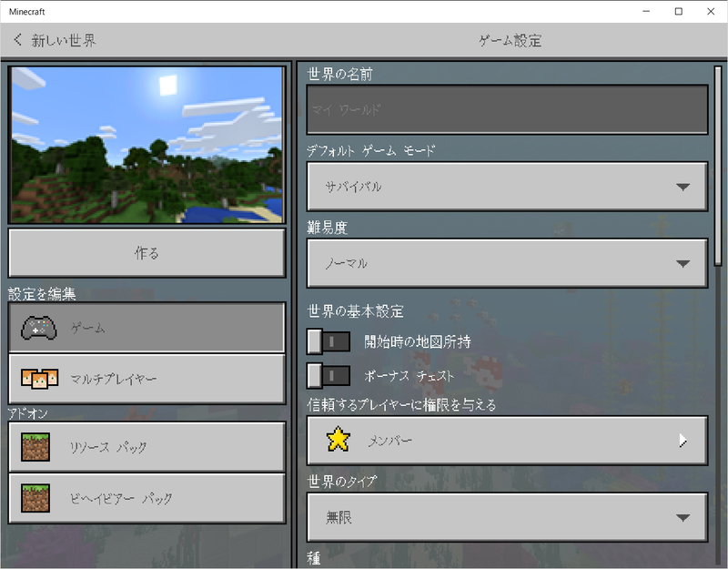Viewport: 728px width, 569px height.
Task: Toggle ボーナス チェスト switch
Action: (329, 375)
